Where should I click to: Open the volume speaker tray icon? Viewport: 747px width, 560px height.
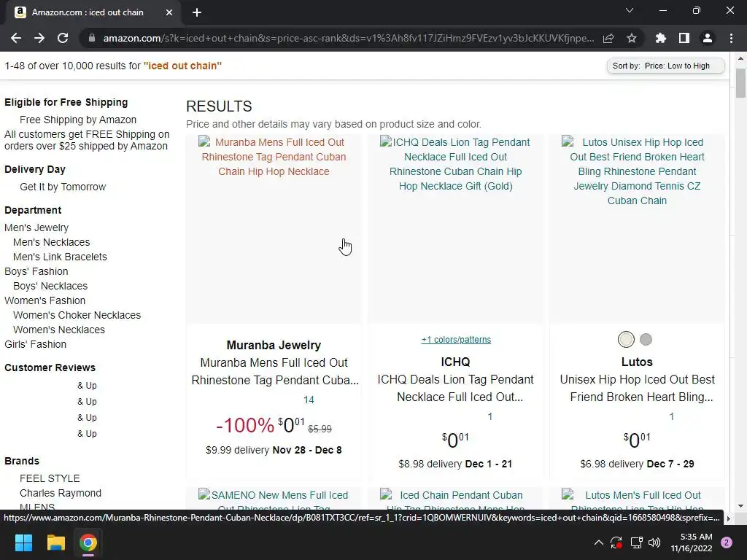coord(654,542)
